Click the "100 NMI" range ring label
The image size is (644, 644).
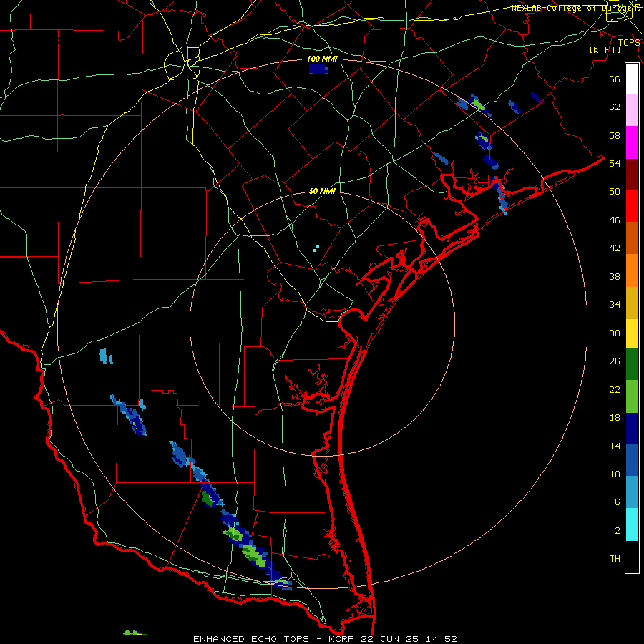pyautogui.click(x=323, y=59)
